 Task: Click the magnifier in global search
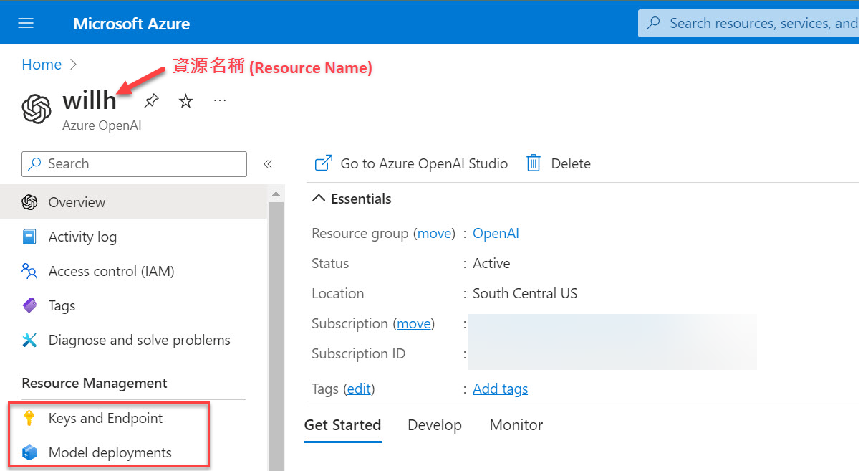click(x=653, y=24)
